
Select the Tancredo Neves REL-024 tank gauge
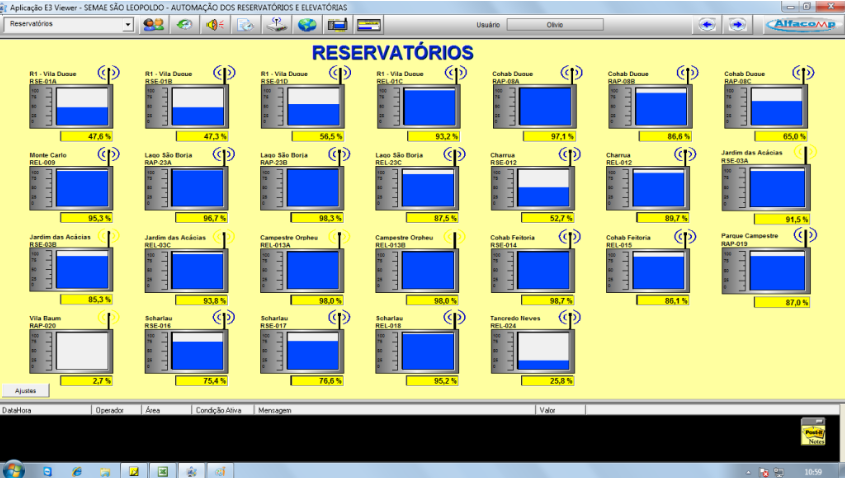pos(543,351)
